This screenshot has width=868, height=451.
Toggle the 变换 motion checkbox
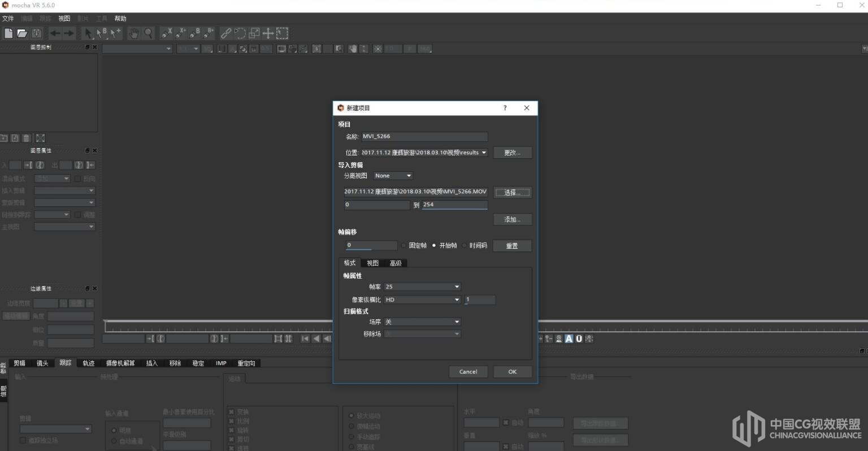231,412
